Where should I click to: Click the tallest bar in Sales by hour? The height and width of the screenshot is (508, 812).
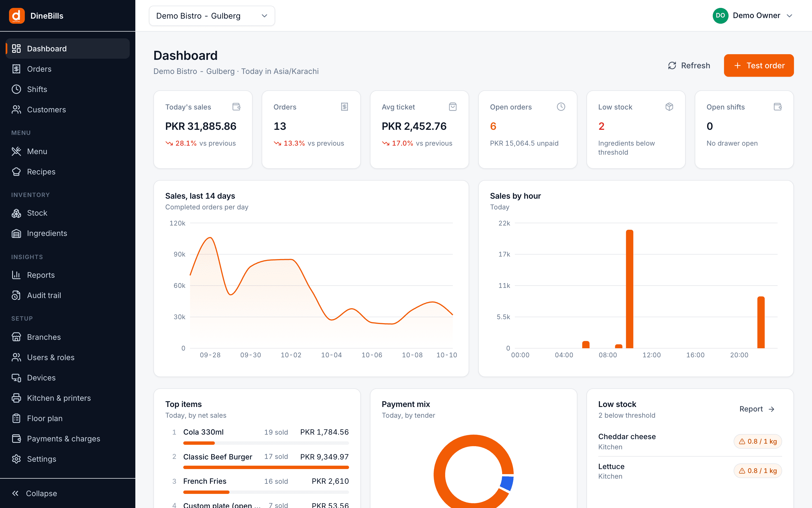[x=630, y=289]
